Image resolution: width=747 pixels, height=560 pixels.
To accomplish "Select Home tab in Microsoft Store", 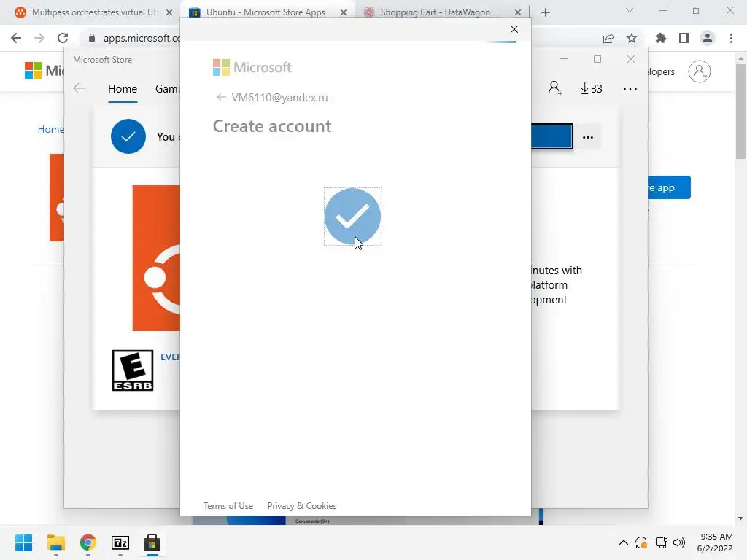I will point(123,88).
